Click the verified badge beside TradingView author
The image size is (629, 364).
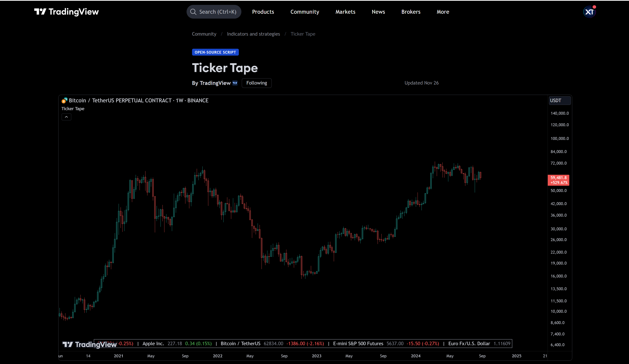click(235, 83)
